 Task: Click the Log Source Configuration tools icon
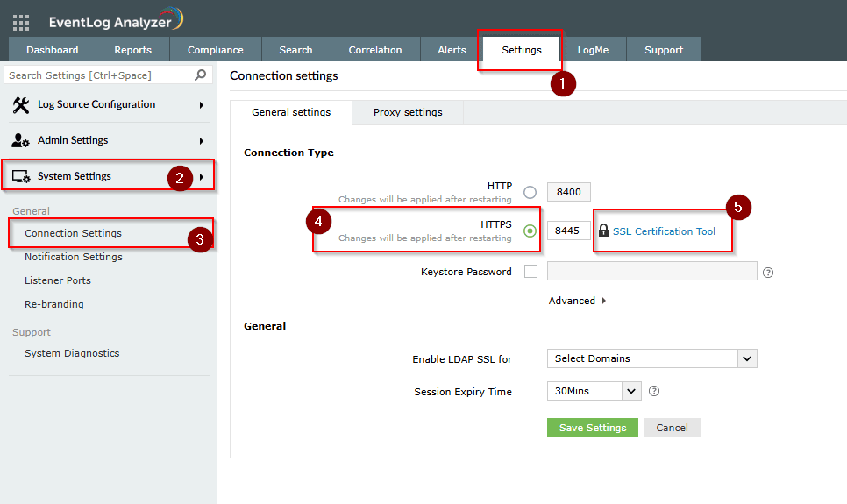pyautogui.click(x=22, y=105)
